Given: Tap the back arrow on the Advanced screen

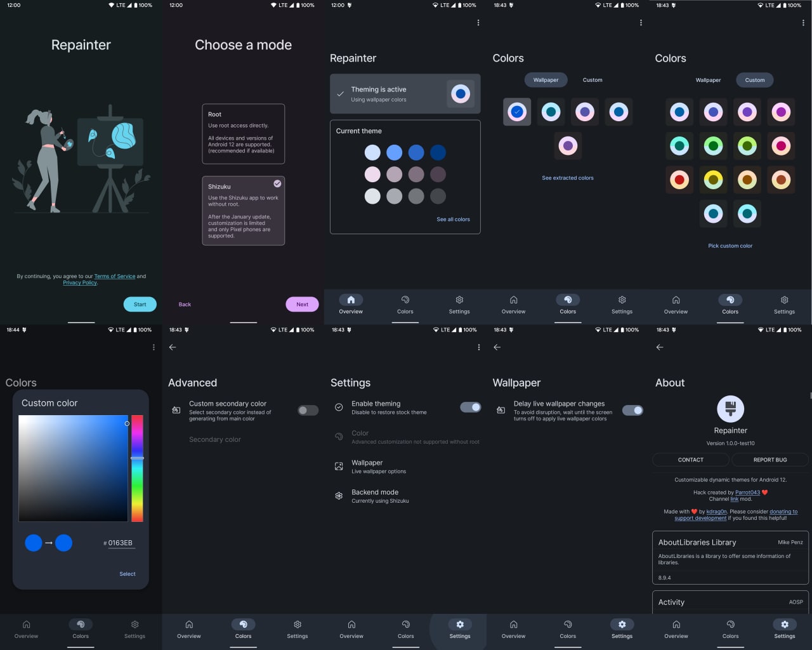Looking at the screenshot, I should (173, 347).
